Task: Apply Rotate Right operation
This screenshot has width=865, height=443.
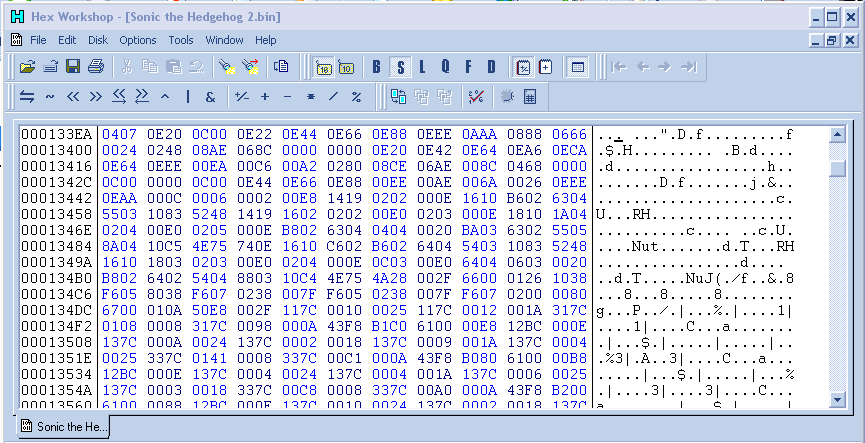Action: tap(142, 97)
